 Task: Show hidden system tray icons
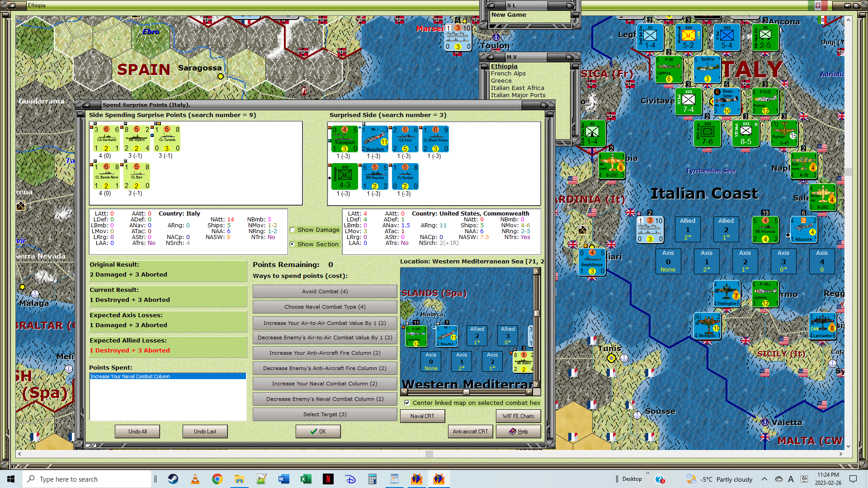click(x=764, y=479)
